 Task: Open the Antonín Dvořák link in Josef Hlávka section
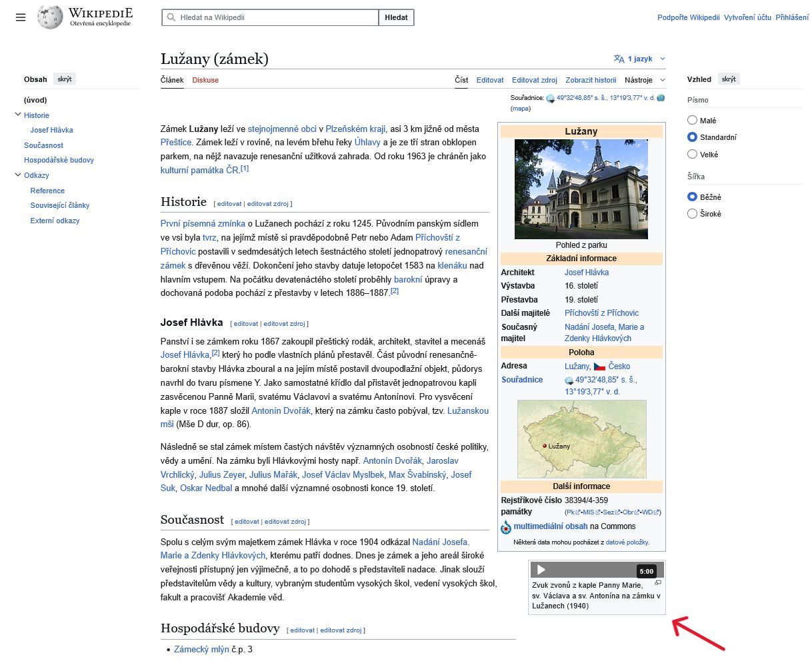tap(281, 410)
